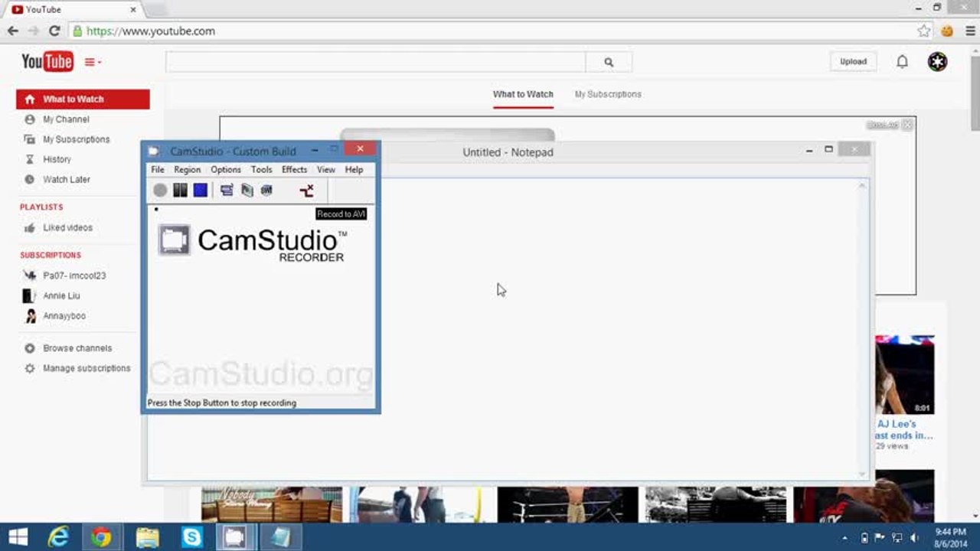
Task: Open the Tools menu in CamStudio
Action: pyautogui.click(x=261, y=170)
